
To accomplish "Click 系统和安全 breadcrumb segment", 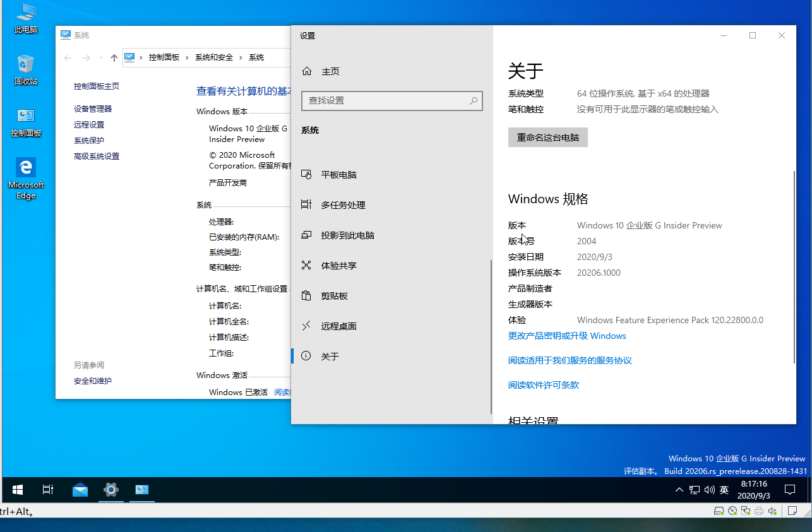I will [x=214, y=57].
